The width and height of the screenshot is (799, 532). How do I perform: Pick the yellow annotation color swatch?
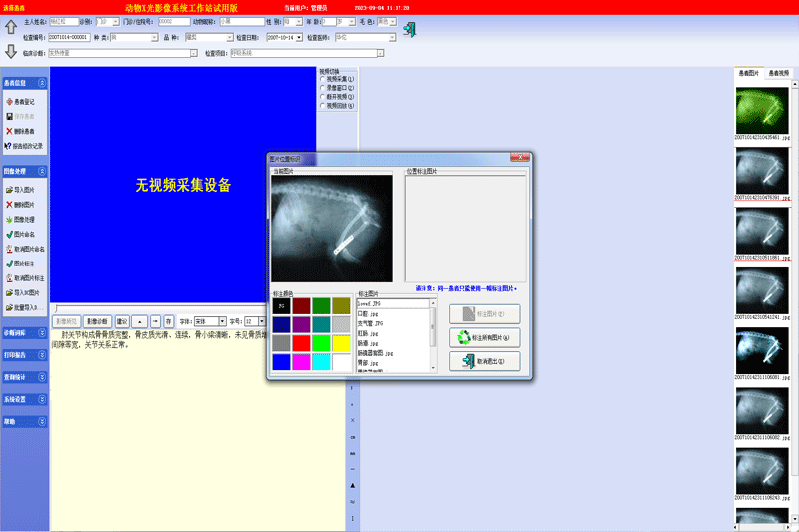pyautogui.click(x=341, y=343)
